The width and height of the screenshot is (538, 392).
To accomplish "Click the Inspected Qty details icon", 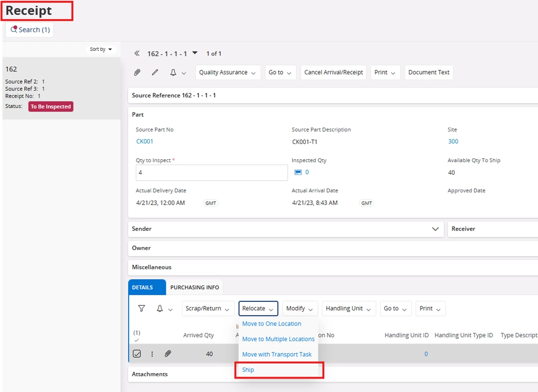I will click(298, 172).
